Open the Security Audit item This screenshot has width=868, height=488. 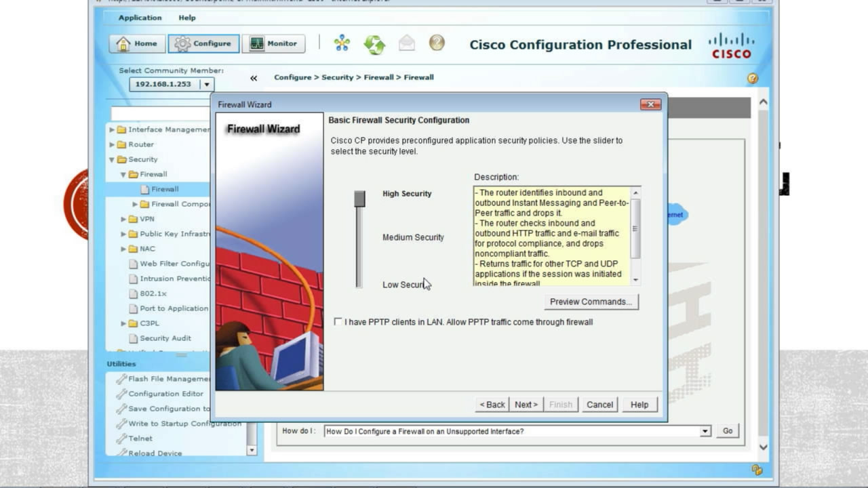[160, 338]
